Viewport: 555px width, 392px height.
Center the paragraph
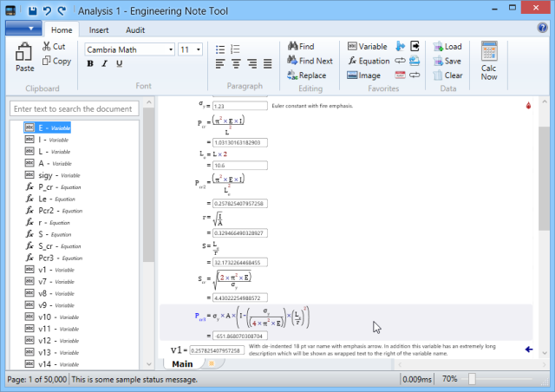point(236,63)
